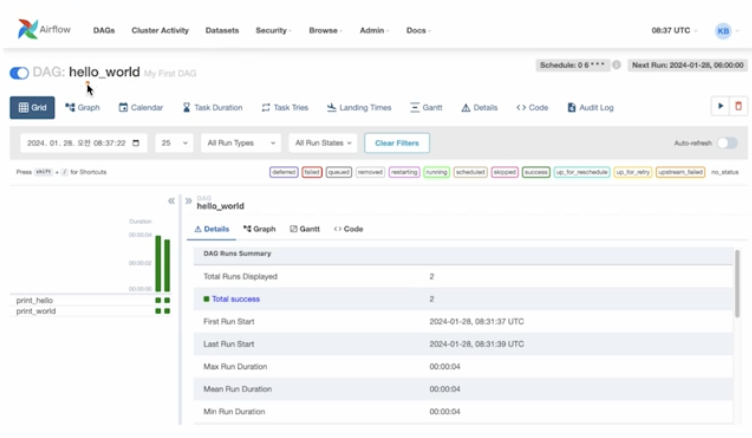Click the schedule info icon
This screenshot has width=752, height=438.
616,65
